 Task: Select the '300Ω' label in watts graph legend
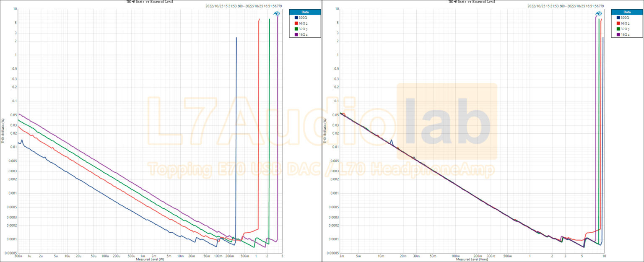302,18
